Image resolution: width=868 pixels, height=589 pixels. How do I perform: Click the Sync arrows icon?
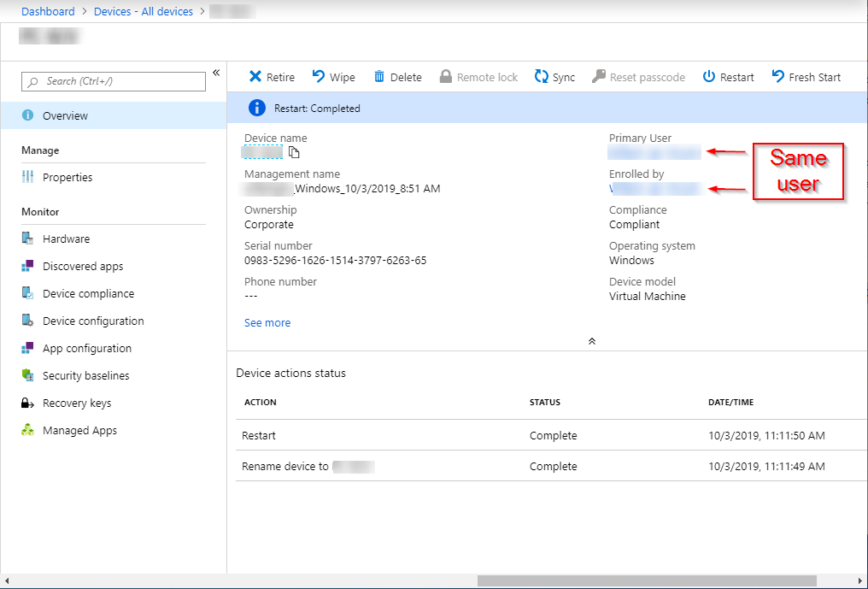(541, 77)
